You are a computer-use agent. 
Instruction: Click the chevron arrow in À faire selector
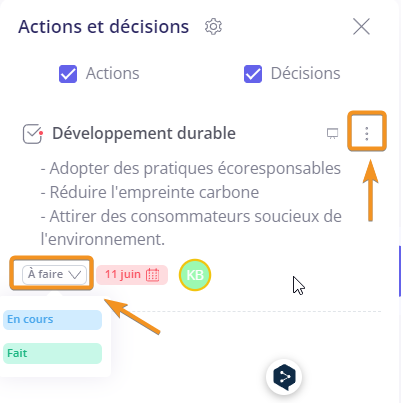[75, 275]
